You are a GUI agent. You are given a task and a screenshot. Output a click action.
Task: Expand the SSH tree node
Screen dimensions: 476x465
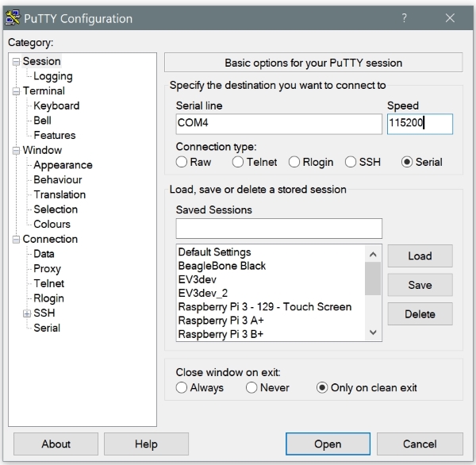coord(27,313)
